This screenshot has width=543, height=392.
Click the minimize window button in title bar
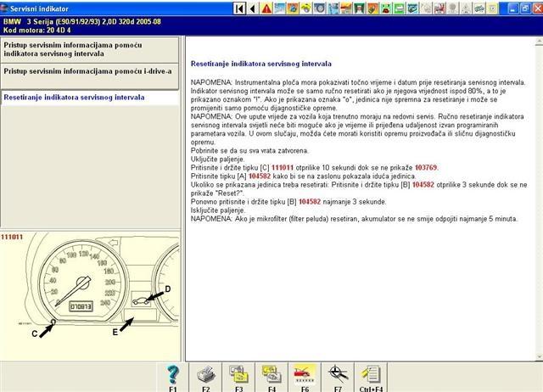(x=513, y=8)
